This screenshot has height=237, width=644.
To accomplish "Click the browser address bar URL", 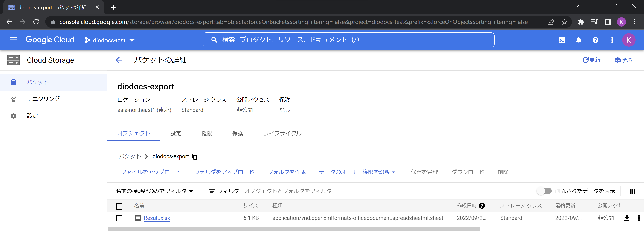I will [293, 22].
